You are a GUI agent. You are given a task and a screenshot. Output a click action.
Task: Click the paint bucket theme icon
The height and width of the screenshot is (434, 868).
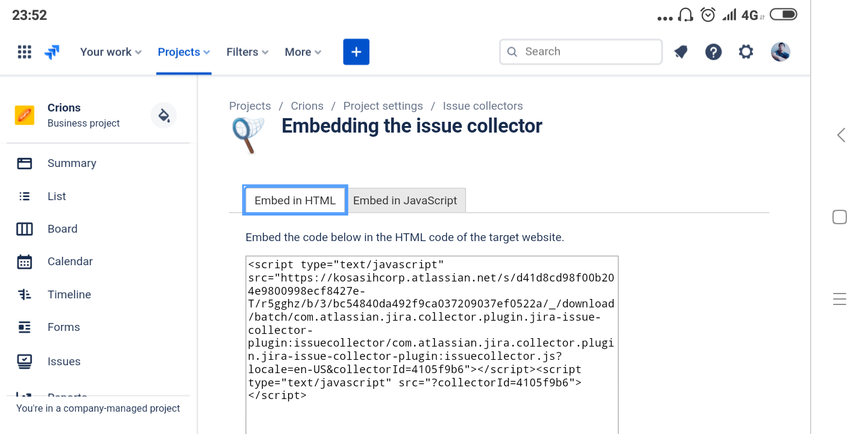pos(163,115)
